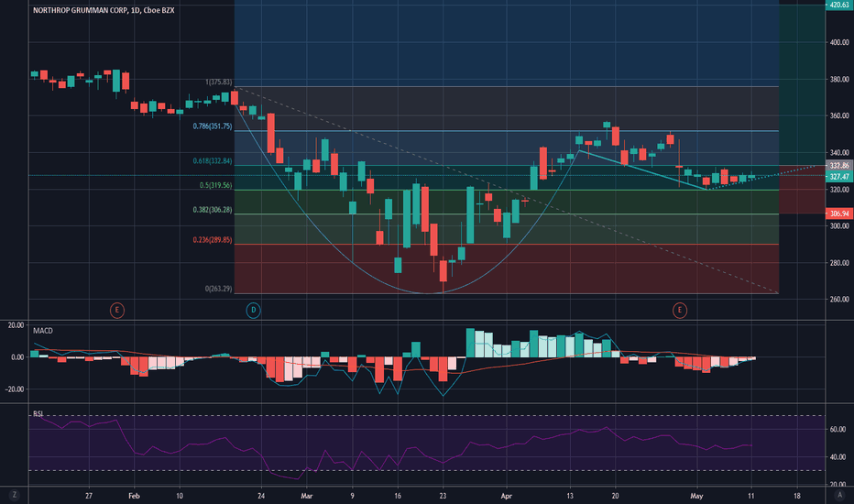The width and height of the screenshot is (854, 504).
Task: Click the red E earnings marker near February
Action: tap(117, 311)
